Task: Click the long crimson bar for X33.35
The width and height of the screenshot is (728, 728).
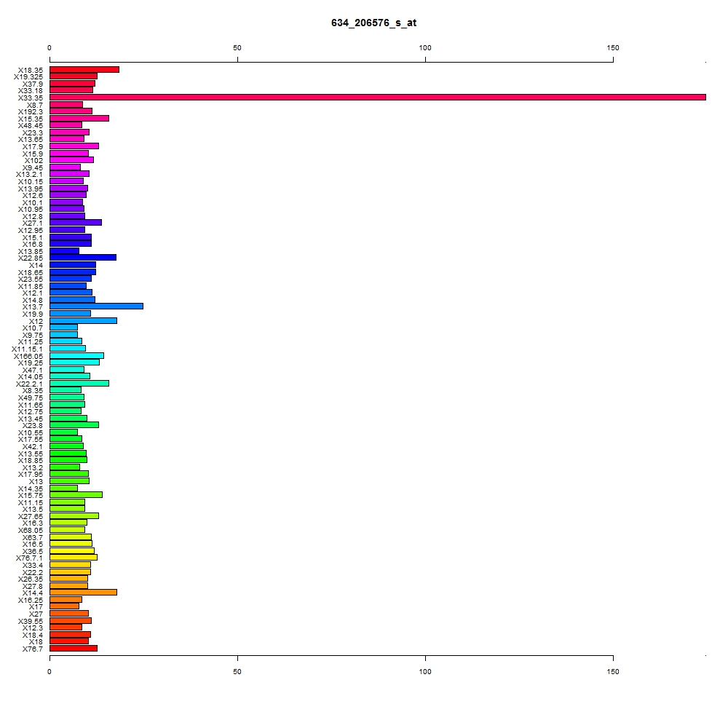Action: pyautogui.click(x=377, y=97)
